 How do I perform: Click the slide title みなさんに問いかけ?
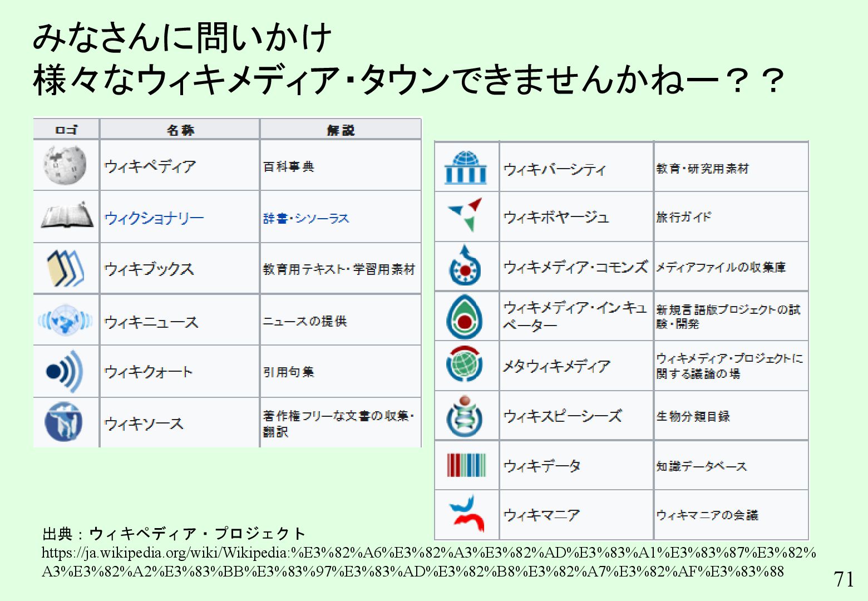(183, 38)
